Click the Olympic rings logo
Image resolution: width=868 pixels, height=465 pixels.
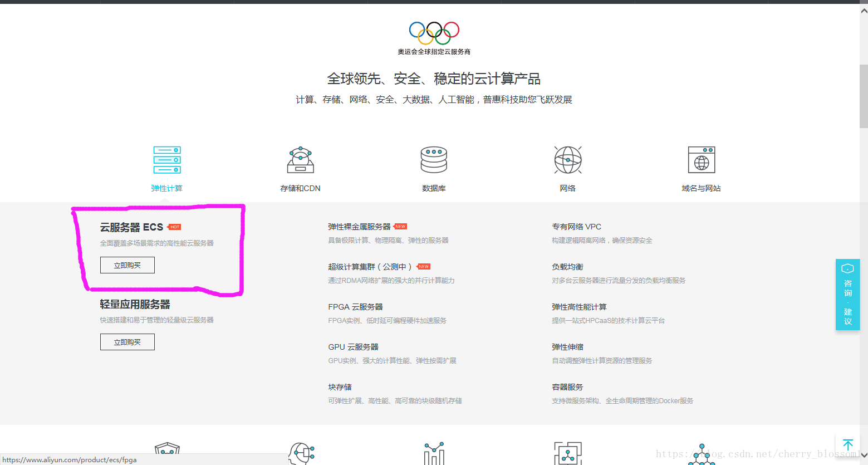coord(434,33)
